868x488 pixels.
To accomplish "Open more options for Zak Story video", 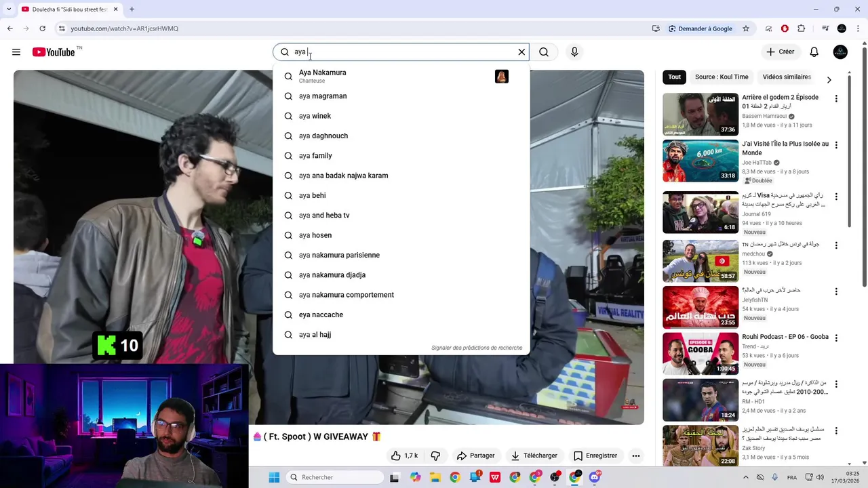I will 836,430.
